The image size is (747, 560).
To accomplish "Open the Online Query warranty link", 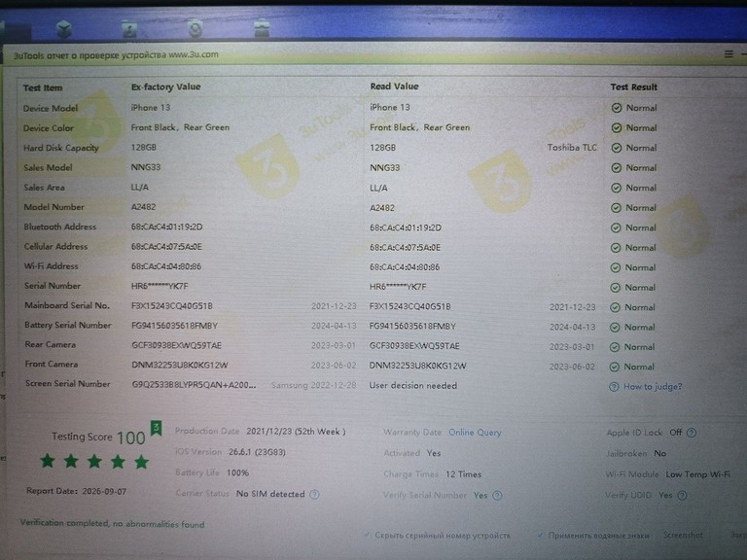I will tap(475, 433).
